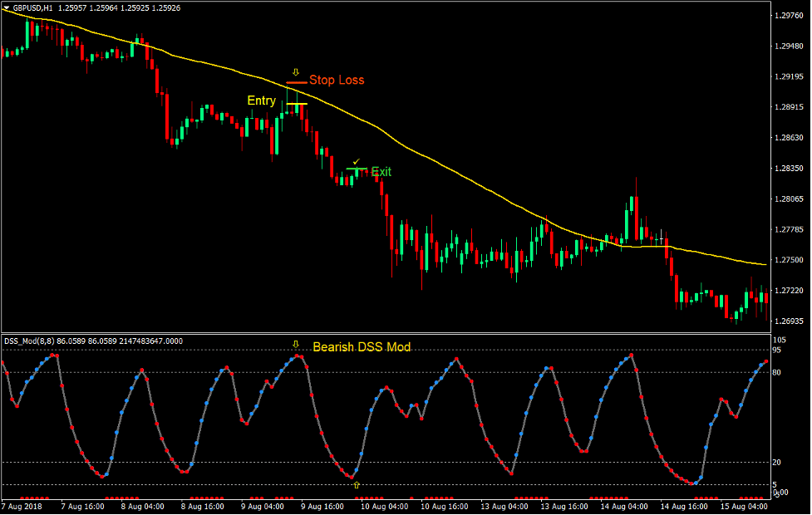812x515 pixels.
Task: Select the arrow icon above Bearish DSS Mod
Action: (297, 345)
